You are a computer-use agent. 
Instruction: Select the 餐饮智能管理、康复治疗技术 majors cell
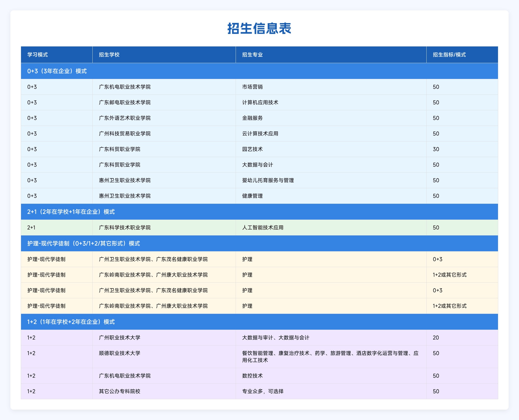331,357
